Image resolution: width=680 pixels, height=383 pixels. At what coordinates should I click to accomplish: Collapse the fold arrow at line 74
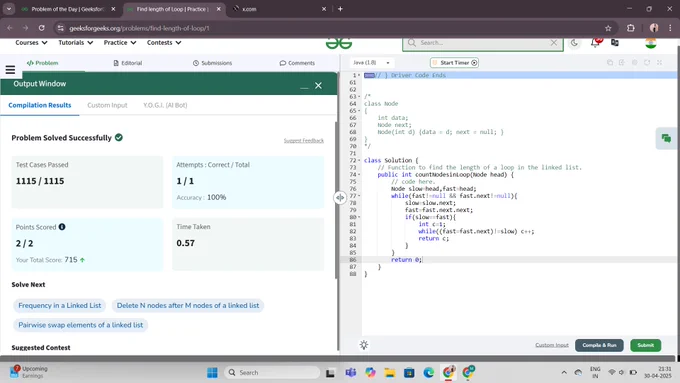coord(359,175)
